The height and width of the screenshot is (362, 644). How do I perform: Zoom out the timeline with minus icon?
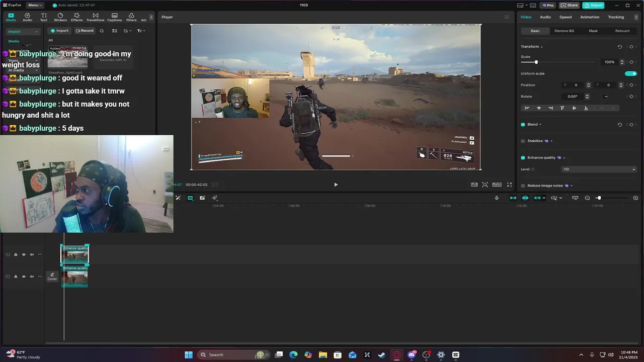[587, 198]
